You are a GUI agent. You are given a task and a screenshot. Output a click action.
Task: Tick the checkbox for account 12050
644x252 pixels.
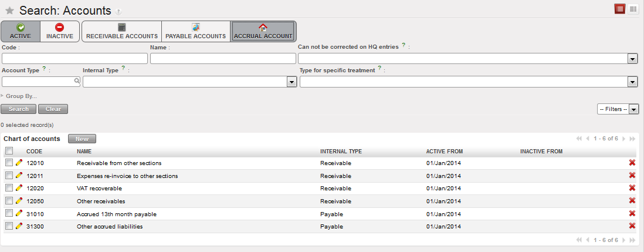coord(9,201)
